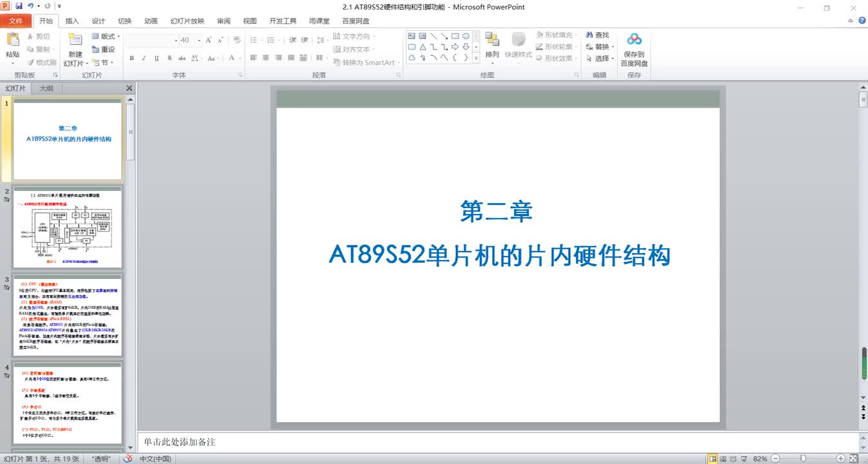The image size is (868, 464).
Task: Click the notes field to add notes
Action: coord(497,442)
